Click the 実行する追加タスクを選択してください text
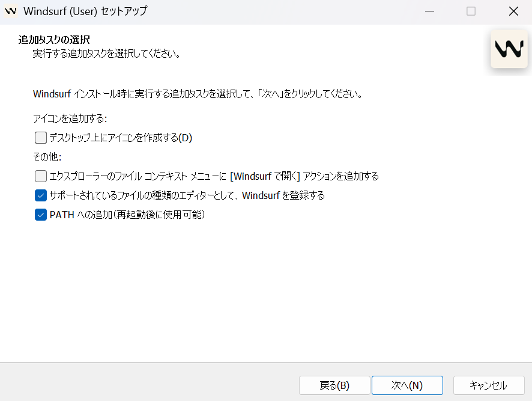 click(106, 54)
